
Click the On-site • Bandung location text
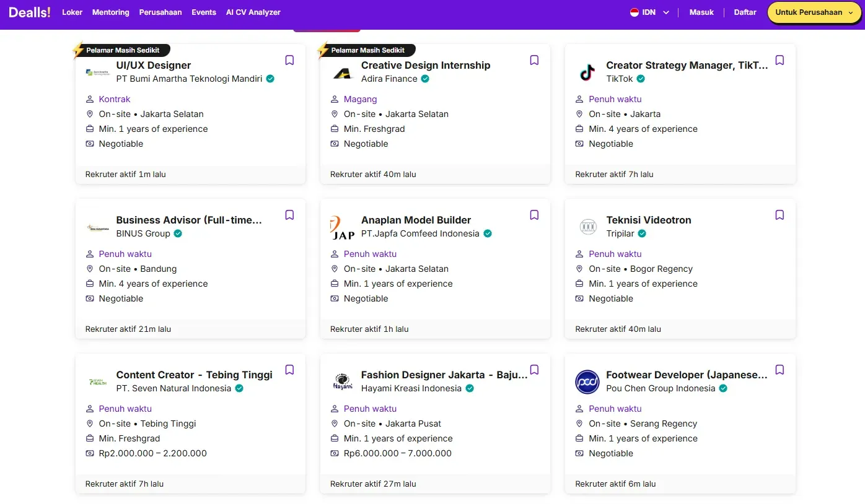138,269
